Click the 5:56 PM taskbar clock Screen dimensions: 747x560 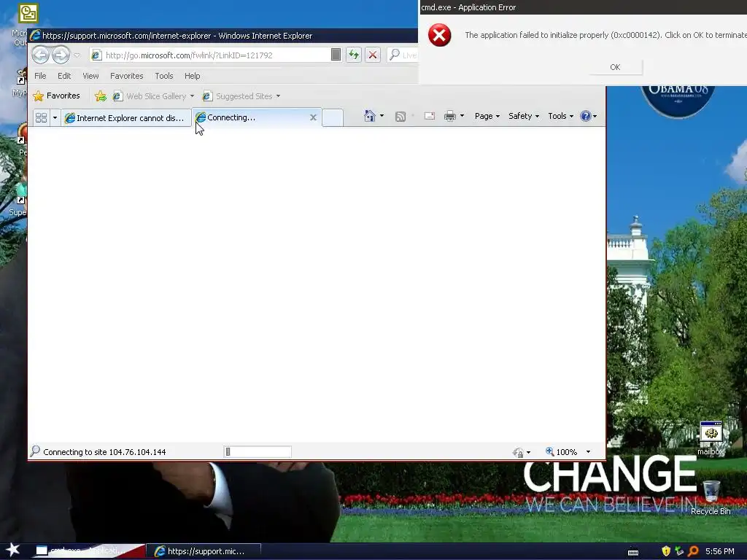point(719,551)
